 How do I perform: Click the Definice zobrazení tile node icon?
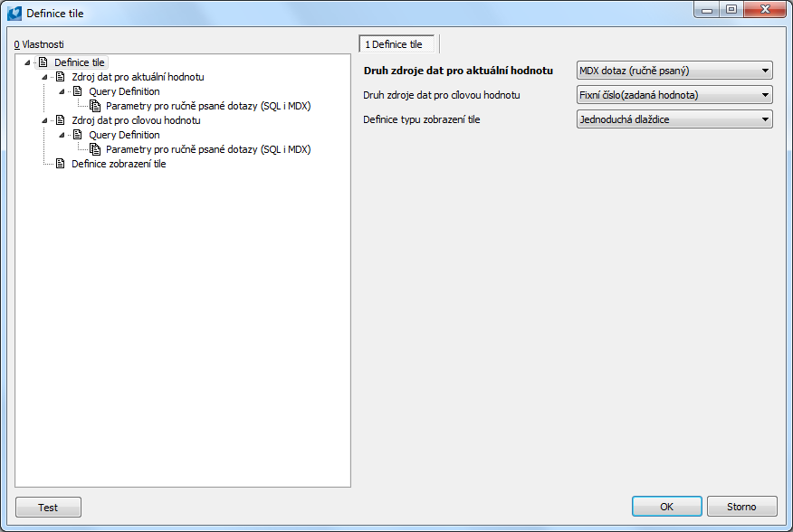click(x=60, y=164)
